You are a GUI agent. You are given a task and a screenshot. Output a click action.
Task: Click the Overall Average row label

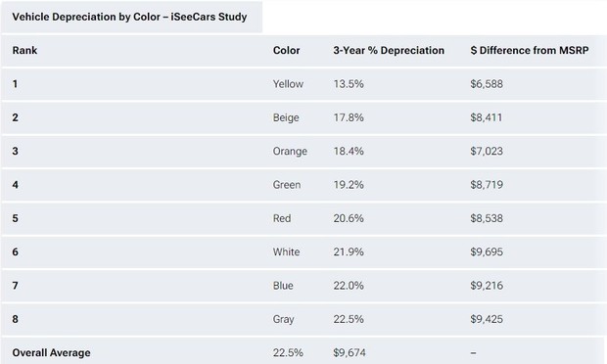coord(52,353)
